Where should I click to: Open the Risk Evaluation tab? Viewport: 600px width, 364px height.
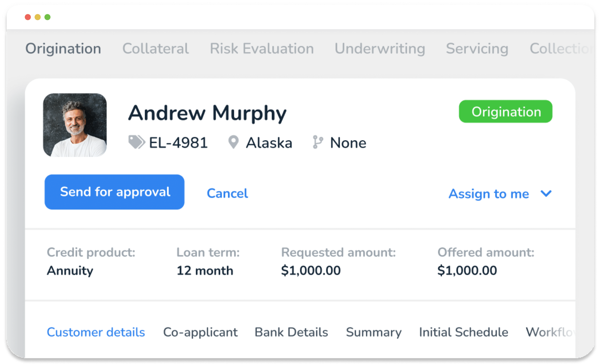(262, 49)
